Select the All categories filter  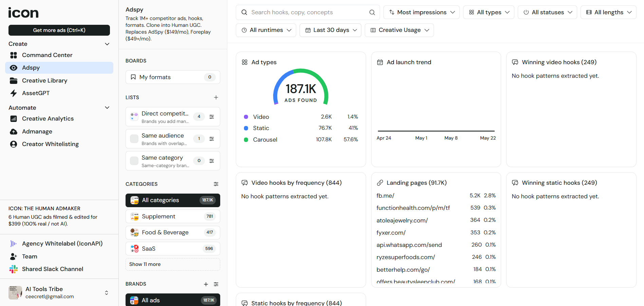pyautogui.click(x=173, y=200)
